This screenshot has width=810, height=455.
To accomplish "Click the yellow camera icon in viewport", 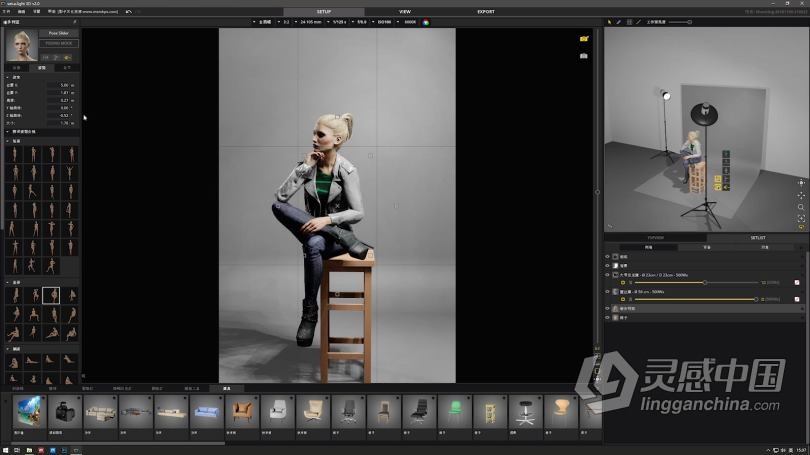I will pos(584,39).
